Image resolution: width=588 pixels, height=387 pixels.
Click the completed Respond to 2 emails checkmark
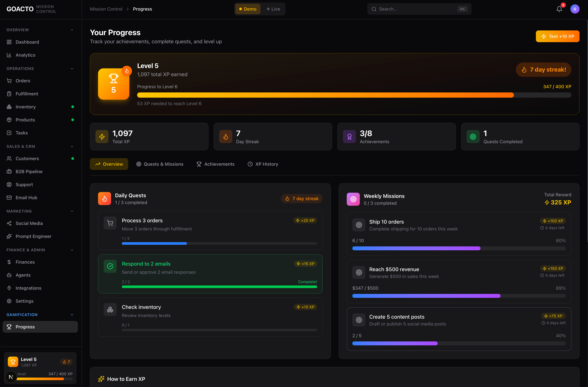[110, 266]
